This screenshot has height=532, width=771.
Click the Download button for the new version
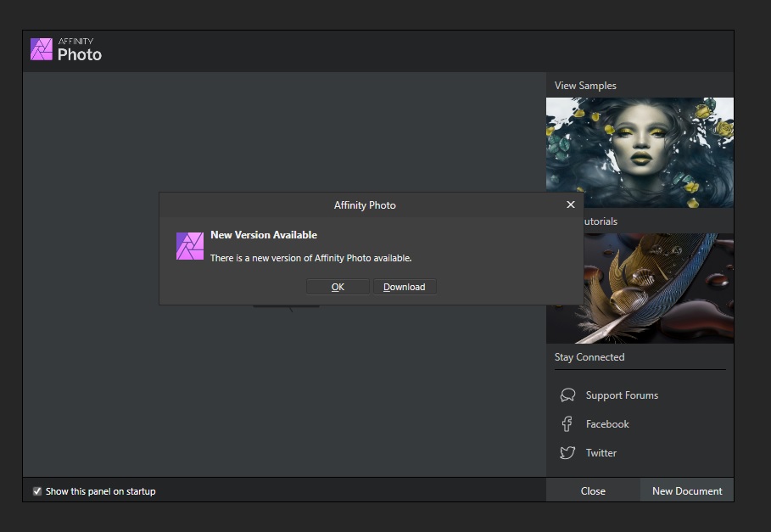pyautogui.click(x=405, y=287)
